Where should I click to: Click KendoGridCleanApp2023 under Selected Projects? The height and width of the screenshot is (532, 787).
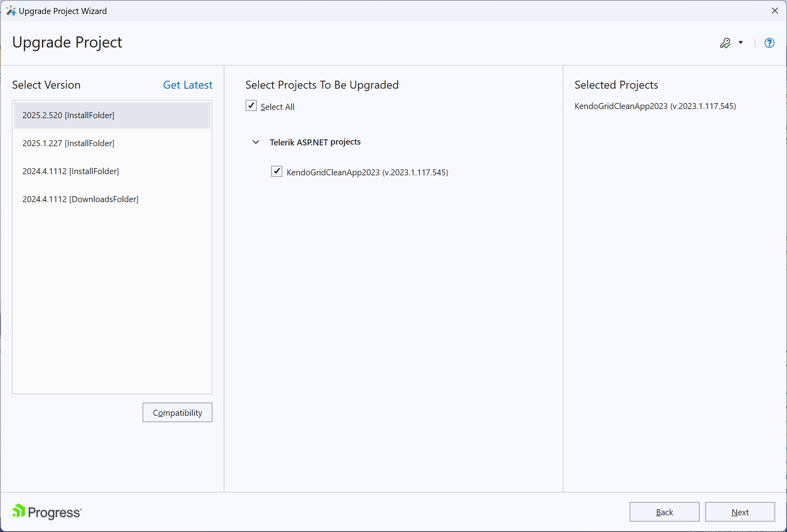click(655, 106)
